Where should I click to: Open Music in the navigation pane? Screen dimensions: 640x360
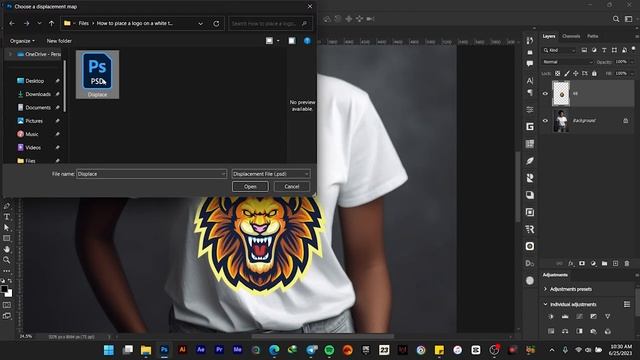[32, 134]
